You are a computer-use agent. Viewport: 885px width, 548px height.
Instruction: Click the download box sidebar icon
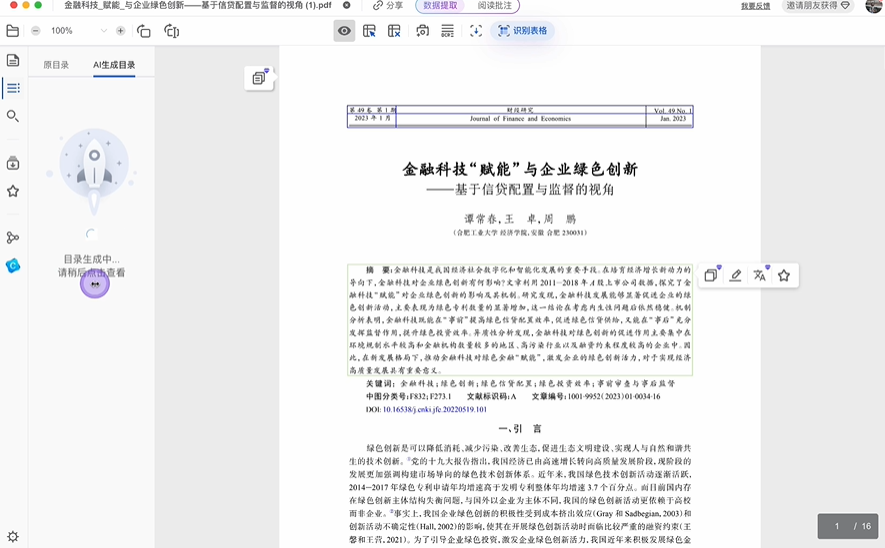[13, 164]
